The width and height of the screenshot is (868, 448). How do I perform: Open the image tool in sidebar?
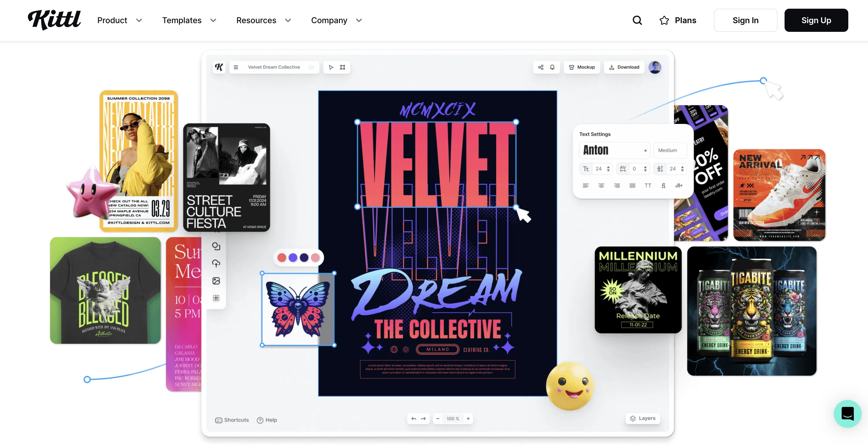216,281
